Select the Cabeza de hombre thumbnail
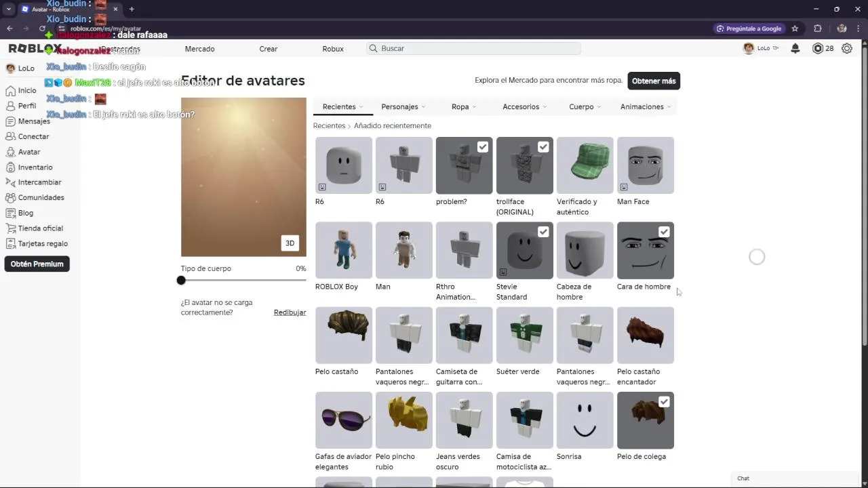 click(585, 250)
